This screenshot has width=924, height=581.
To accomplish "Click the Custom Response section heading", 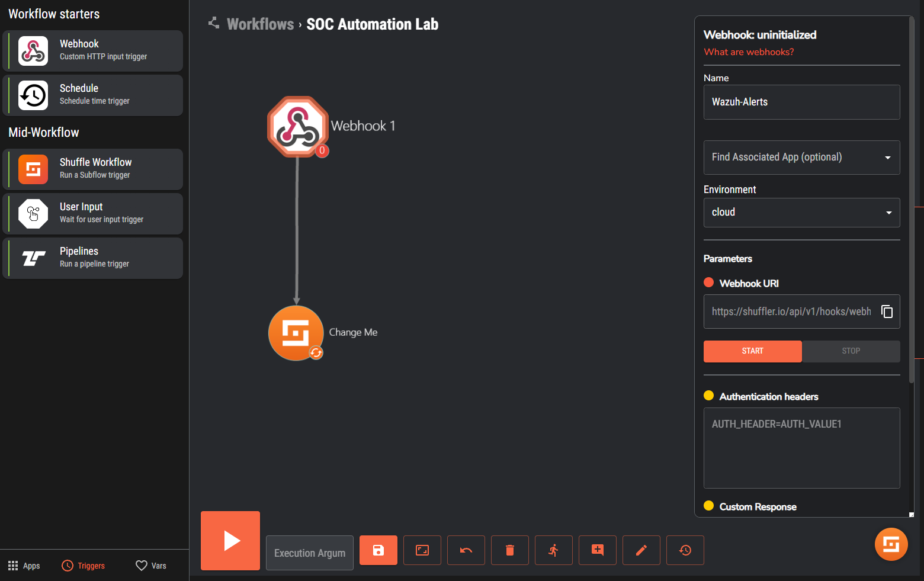I will pos(758,507).
